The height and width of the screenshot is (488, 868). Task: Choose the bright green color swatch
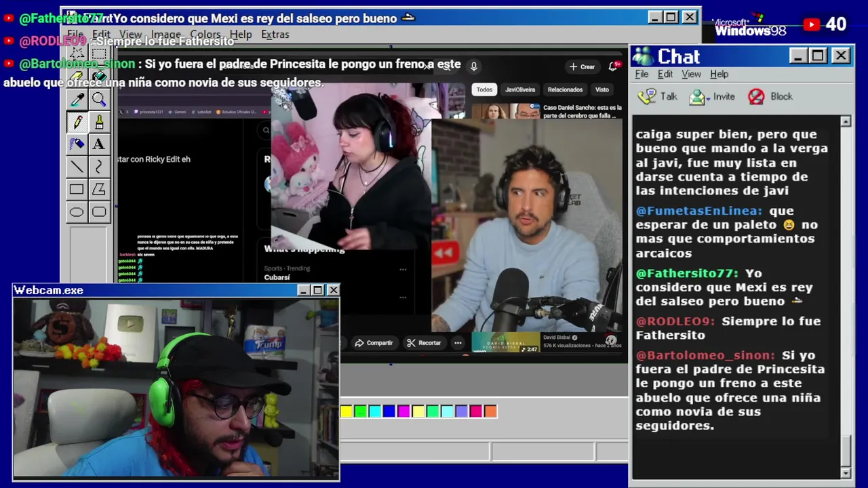click(x=361, y=411)
